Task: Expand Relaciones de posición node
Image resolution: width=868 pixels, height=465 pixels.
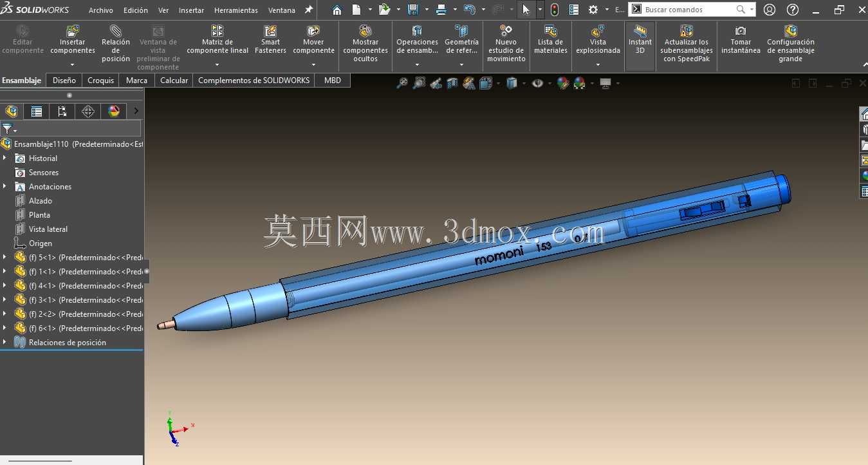Action: coord(5,342)
